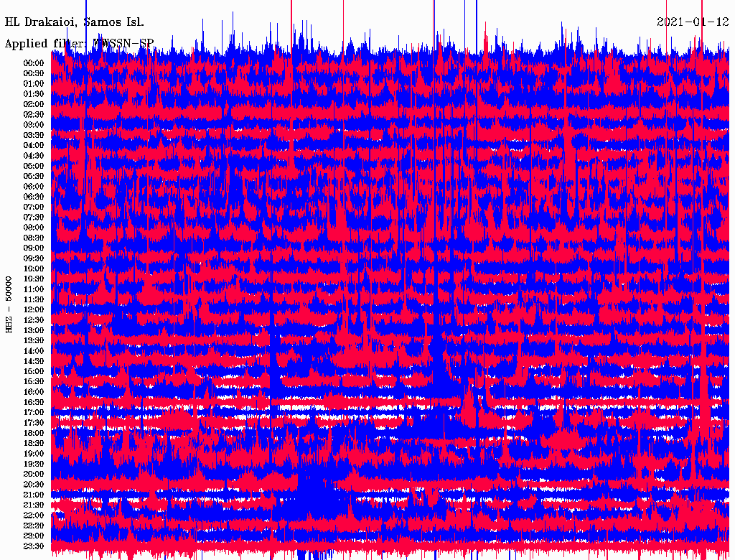The width and height of the screenshot is (735, 560).
Task: Click the 18:00 time row label
Action: point(34,434)
